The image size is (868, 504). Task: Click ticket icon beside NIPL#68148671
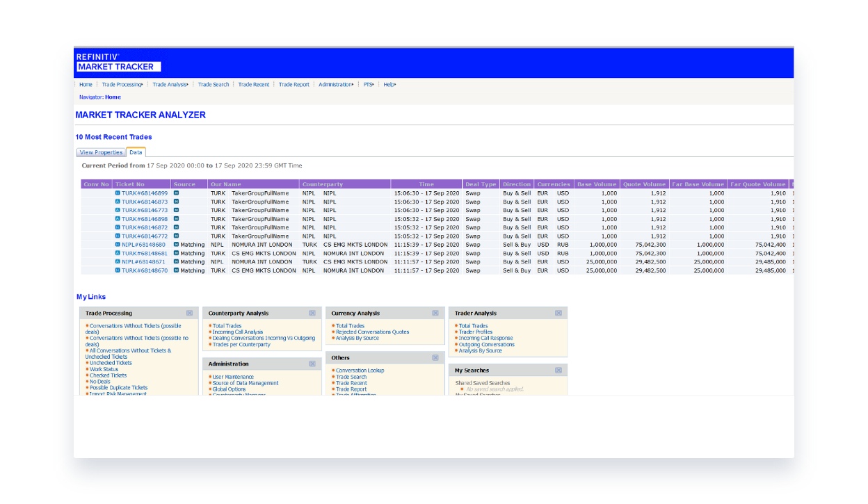pos(118,262)
